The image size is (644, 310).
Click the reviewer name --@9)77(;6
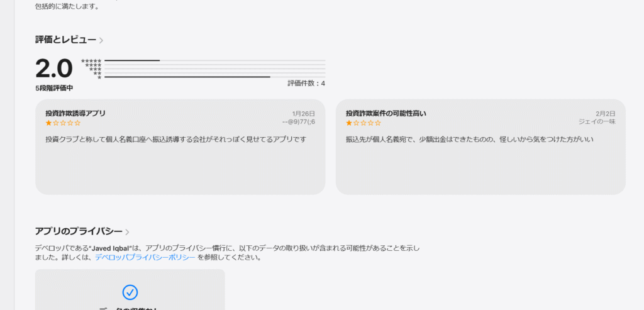pos(299,121)
